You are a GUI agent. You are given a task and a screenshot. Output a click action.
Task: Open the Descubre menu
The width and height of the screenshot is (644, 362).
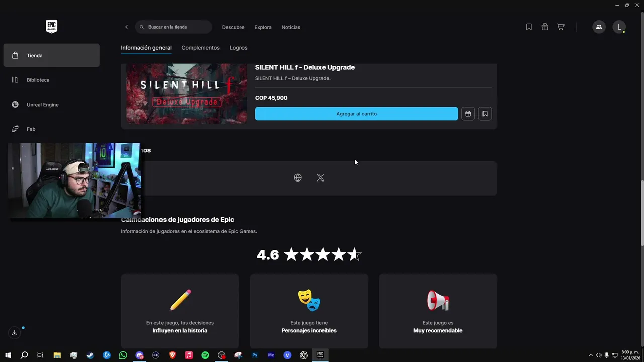233,27
